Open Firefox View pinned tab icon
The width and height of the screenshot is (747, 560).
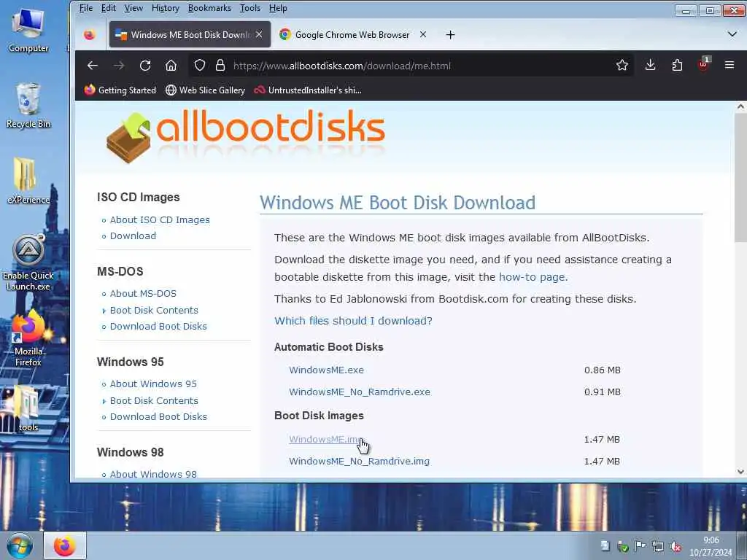90,35
